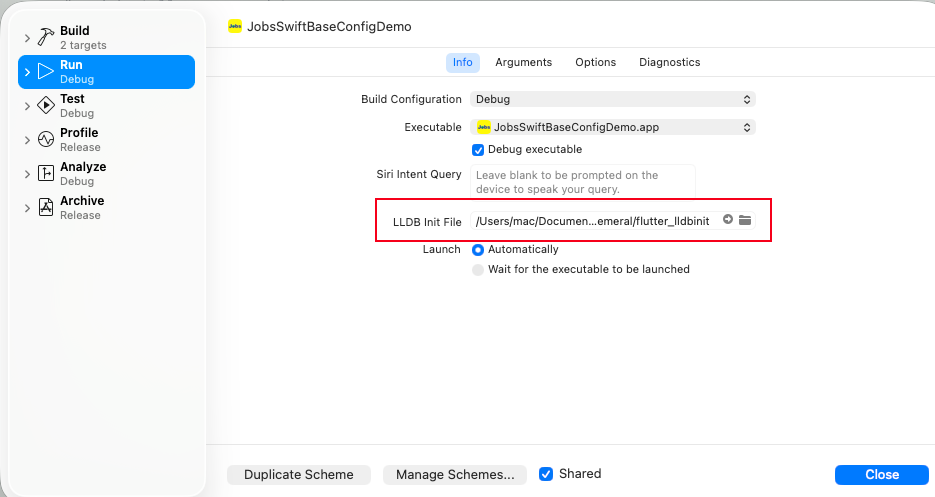Click the Jobs icon in Executable field
The image size is (935, 497).
coord(484,127)
